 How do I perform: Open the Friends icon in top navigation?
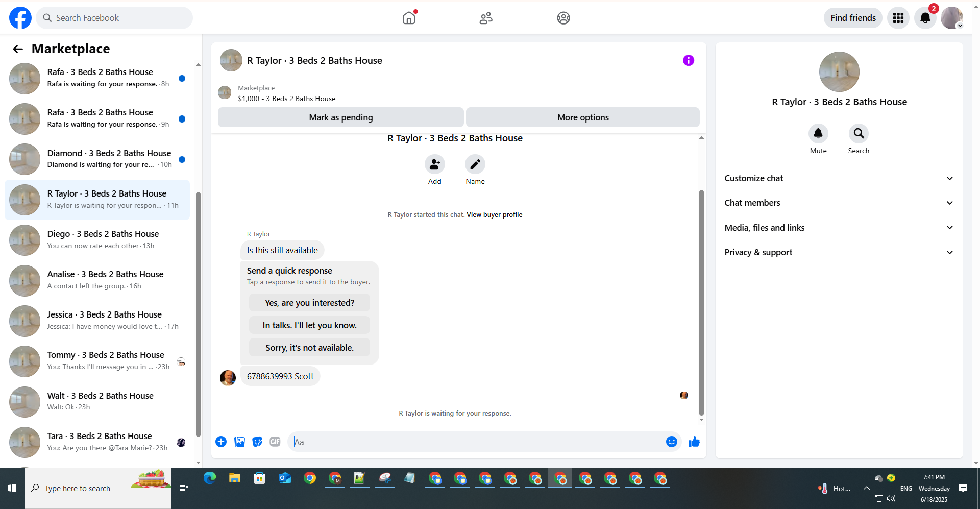tap(486, 18)
